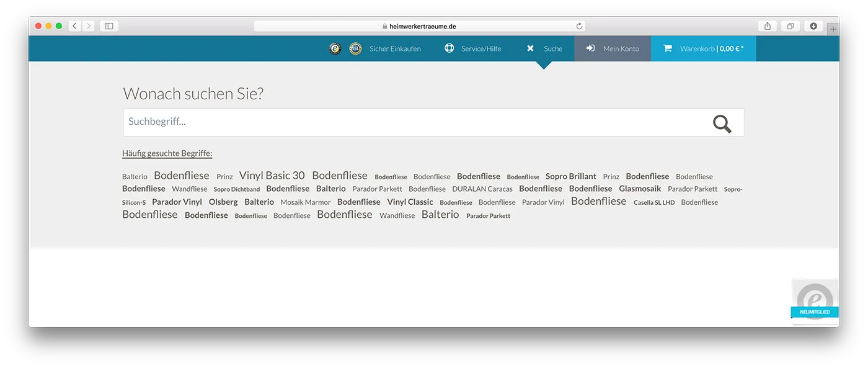Click the Casella SL LHD tag
The height and width of the screenshot is (368, 868).
coord(654,202)
